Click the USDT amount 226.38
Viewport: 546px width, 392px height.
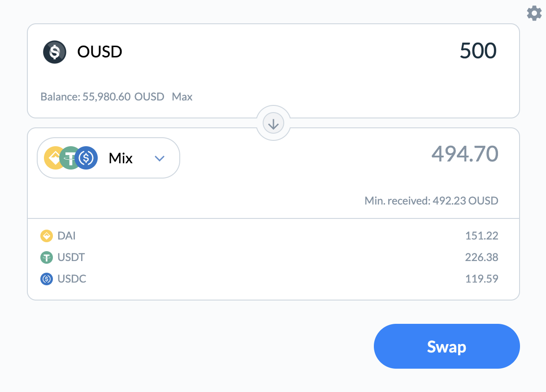tap(481, 257)
